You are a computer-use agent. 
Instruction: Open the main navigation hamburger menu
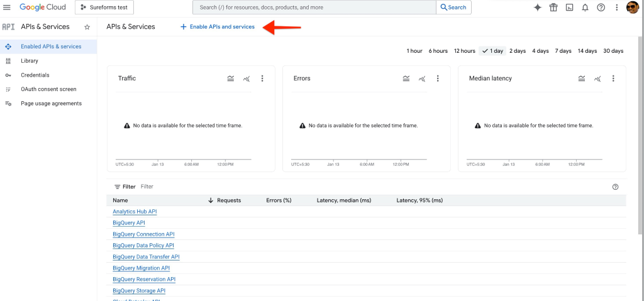pos(8,8)
